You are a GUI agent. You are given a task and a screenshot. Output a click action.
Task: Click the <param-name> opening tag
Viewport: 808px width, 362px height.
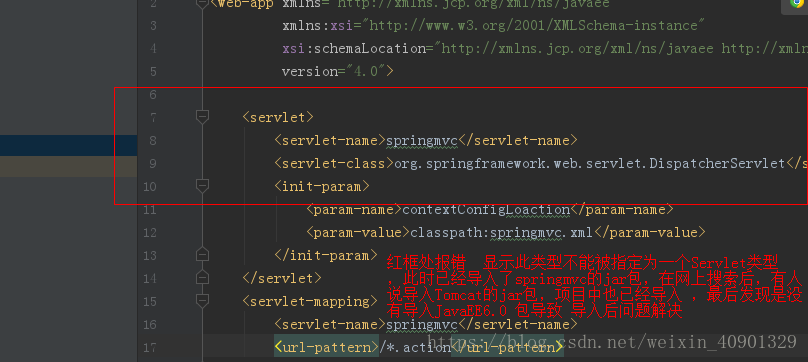coord(354,209)
